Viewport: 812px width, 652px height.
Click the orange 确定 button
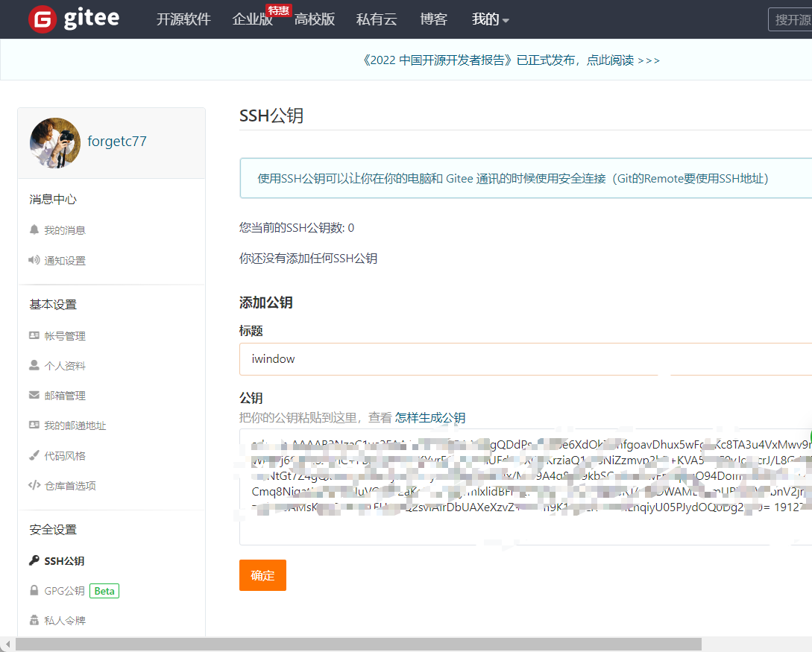tap(262, 575)
